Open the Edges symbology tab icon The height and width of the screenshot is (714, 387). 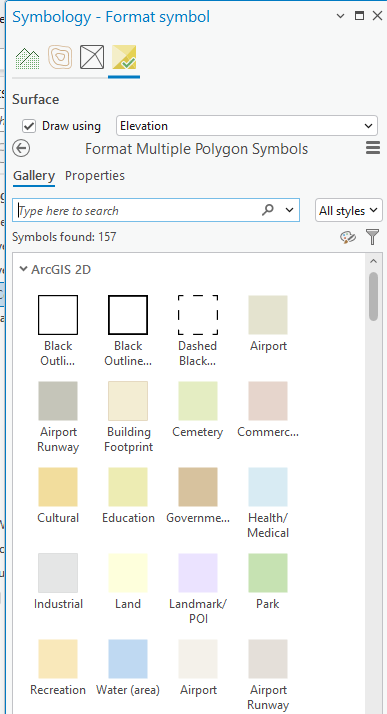92,57
